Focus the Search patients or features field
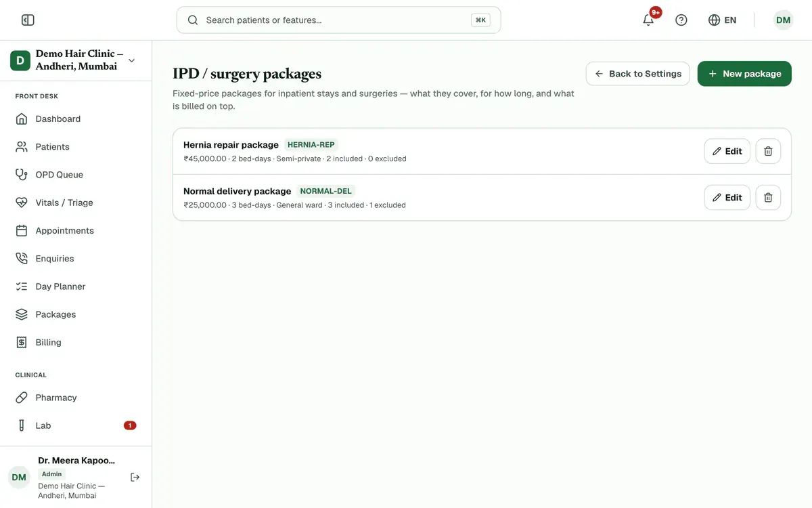The height and width of the screenshot is (508, 812). tap(338, 20)
